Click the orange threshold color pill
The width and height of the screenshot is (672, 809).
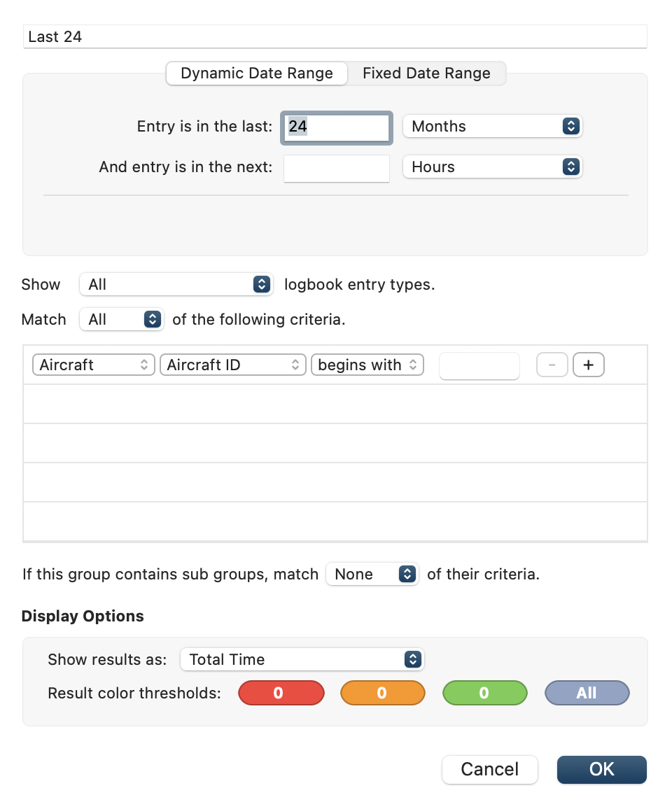383,693
